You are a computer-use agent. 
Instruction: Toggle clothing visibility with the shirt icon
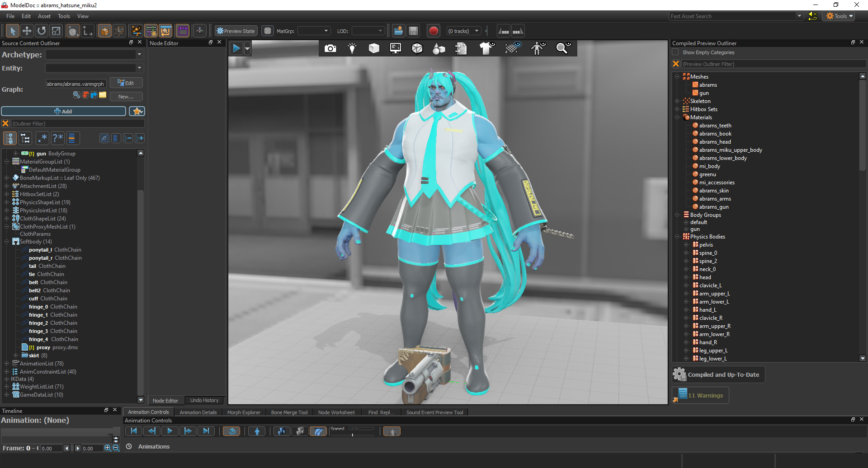[486, 48]
